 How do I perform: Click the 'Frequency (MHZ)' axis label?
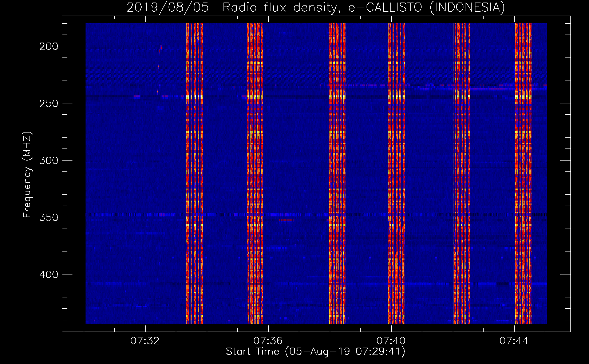27,175
